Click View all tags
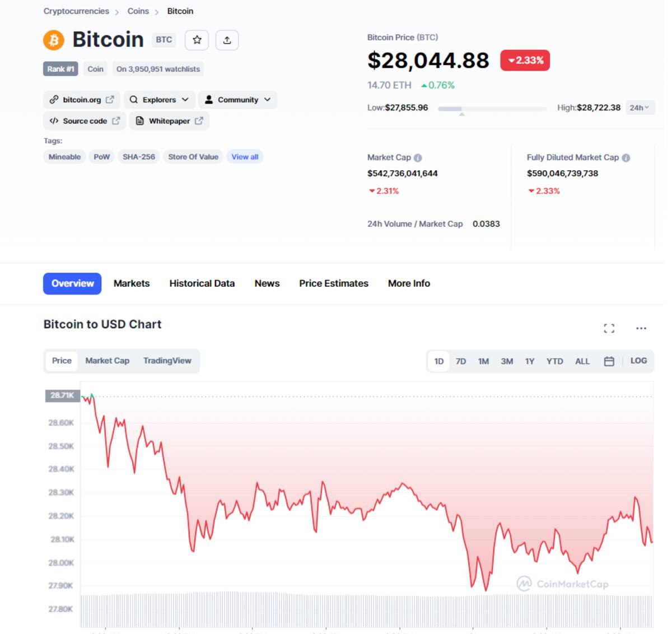Screen dimensions: 672x634 pos(245,157)
